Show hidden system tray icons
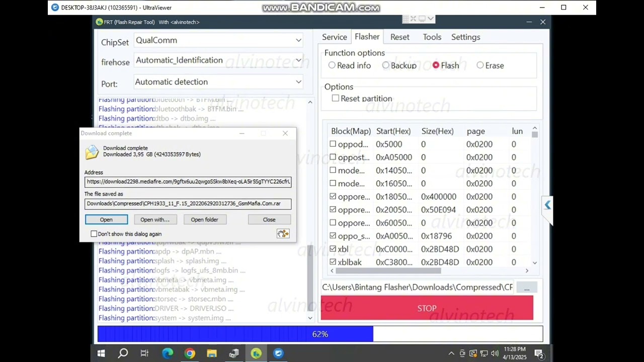The image size is (644, 362). (451, 353)
